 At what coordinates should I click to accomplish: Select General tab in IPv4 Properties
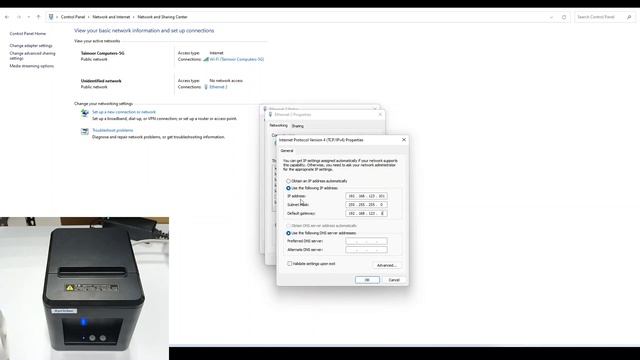[x=287, y=151]
